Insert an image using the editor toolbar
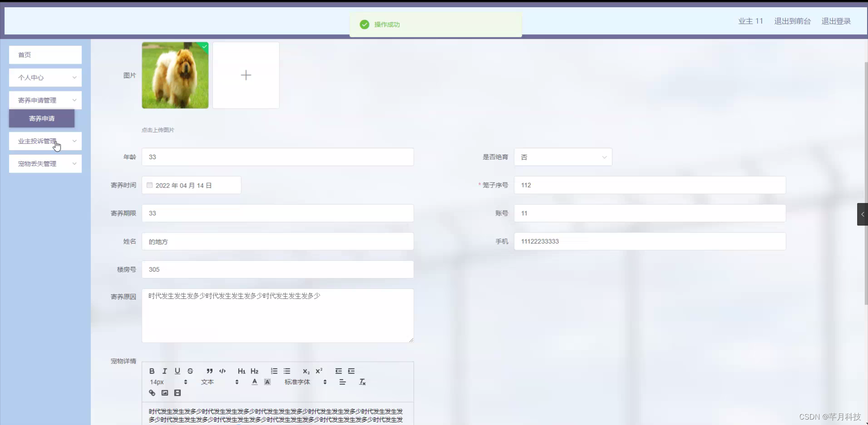The width and height of the screenshot is (868, 425). (165, 393)
